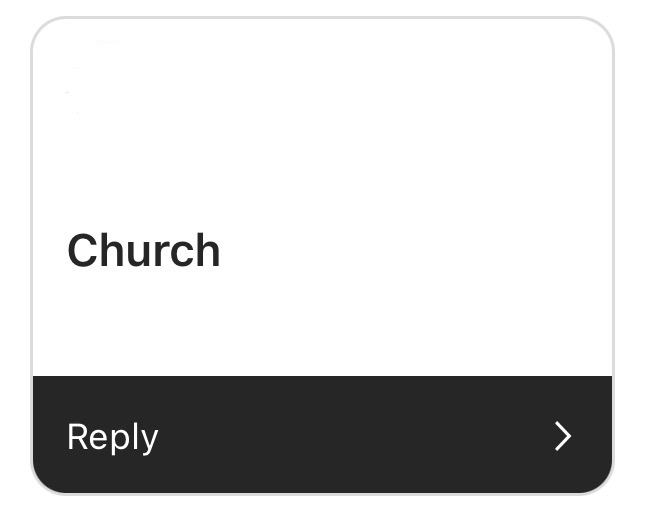Open the reply via the chevron
This screenshot has width=645, height=517.
click(x=563, y=436)
